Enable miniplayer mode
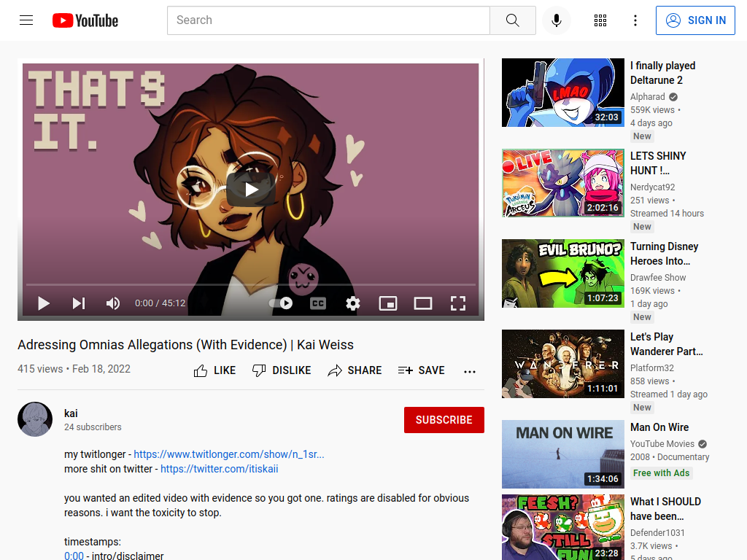 [388, 303]
